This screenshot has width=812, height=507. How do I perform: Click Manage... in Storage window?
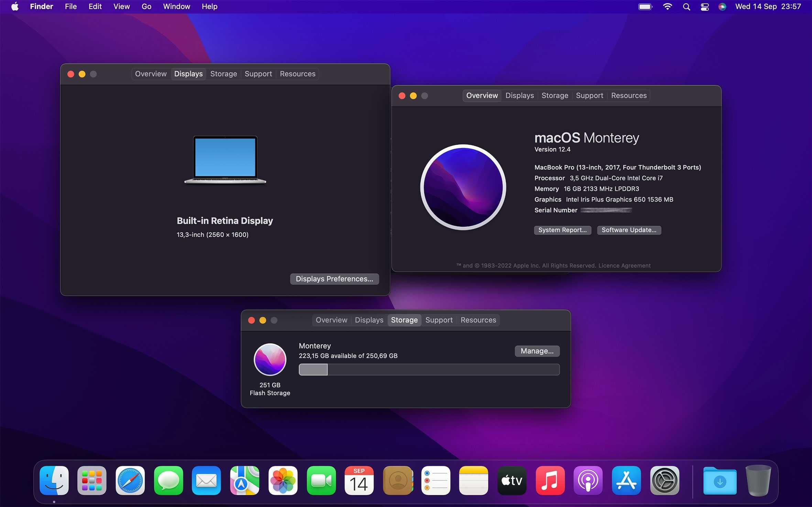point(537,351)
